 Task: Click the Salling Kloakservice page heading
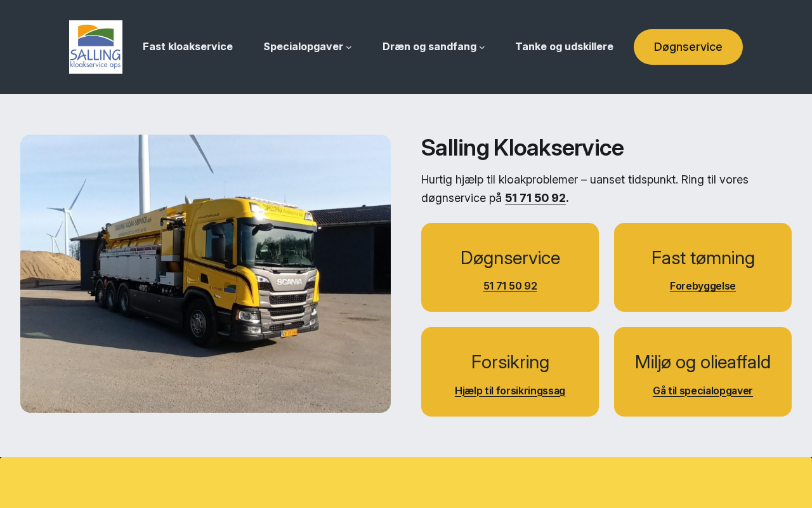pos(522,147)
